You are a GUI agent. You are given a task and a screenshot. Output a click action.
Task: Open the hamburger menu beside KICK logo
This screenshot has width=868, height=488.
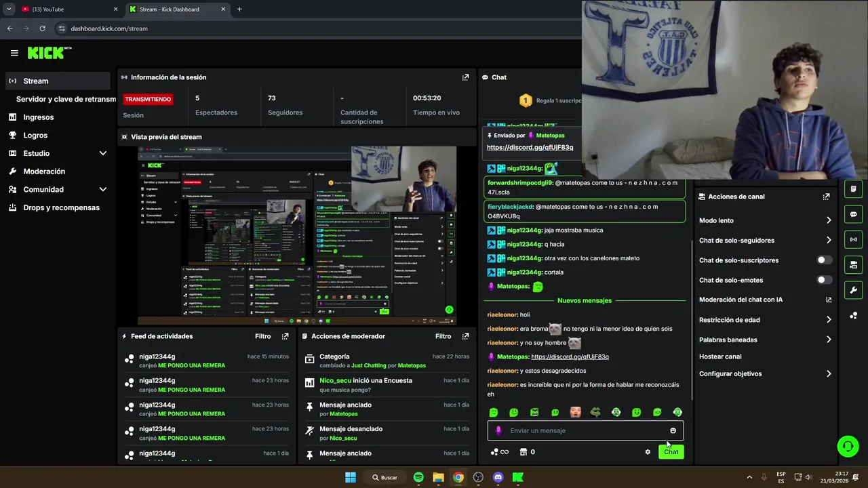click(x=14, y=53)
